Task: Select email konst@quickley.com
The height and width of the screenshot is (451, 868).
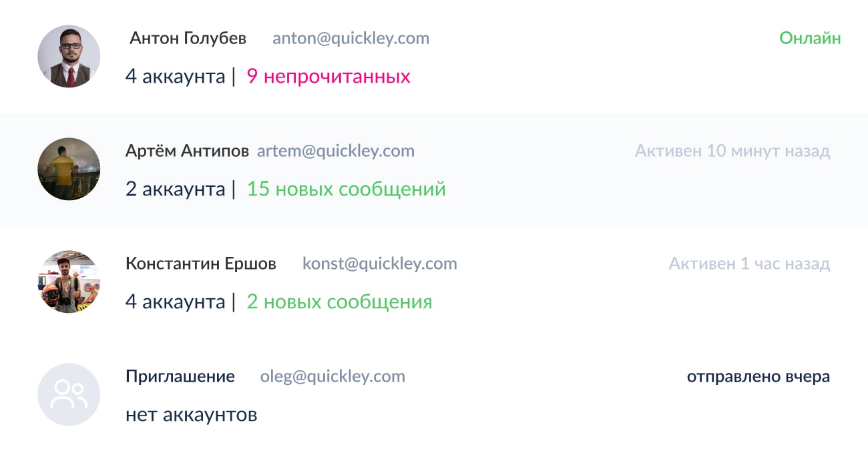Action: tap(379, 264)
